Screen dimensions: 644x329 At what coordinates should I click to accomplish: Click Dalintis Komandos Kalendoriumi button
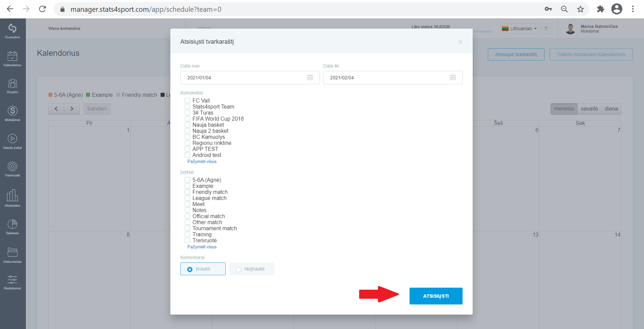pyautogui.click(x=591, y=54)
